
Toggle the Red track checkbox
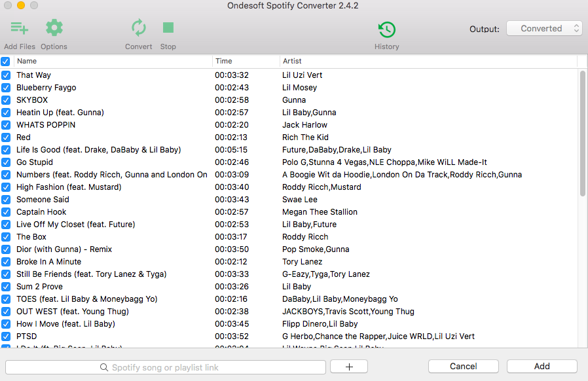click(6, 137)
